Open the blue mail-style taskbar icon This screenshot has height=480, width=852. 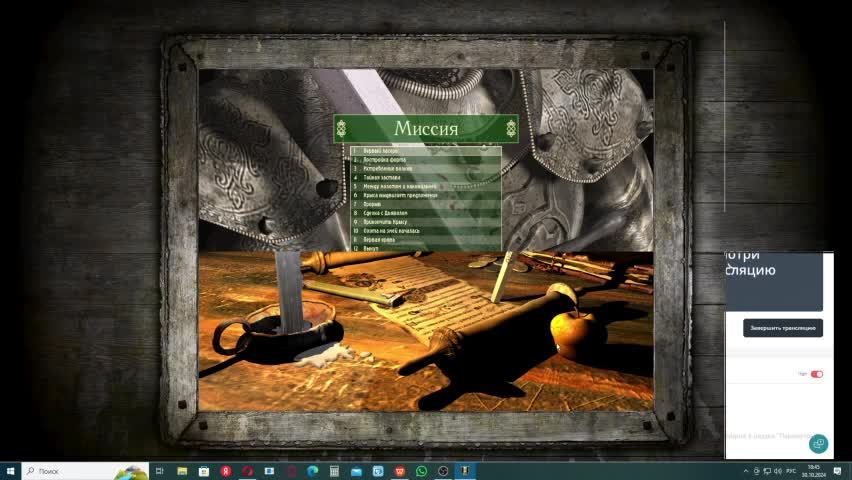coord(356,471)
